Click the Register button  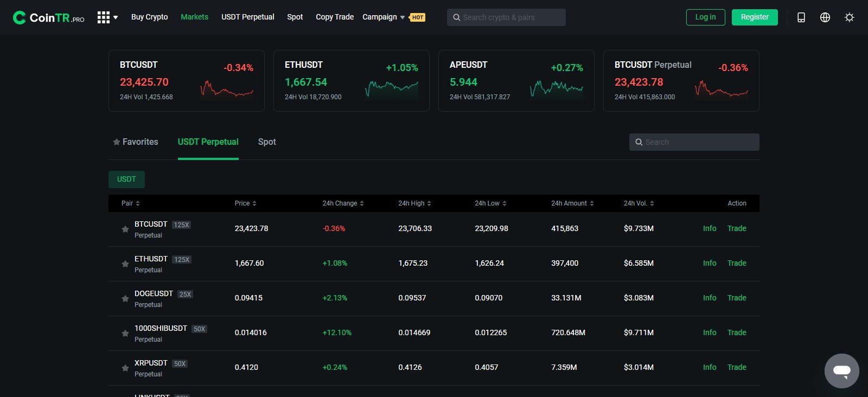(x=755, y=17)
